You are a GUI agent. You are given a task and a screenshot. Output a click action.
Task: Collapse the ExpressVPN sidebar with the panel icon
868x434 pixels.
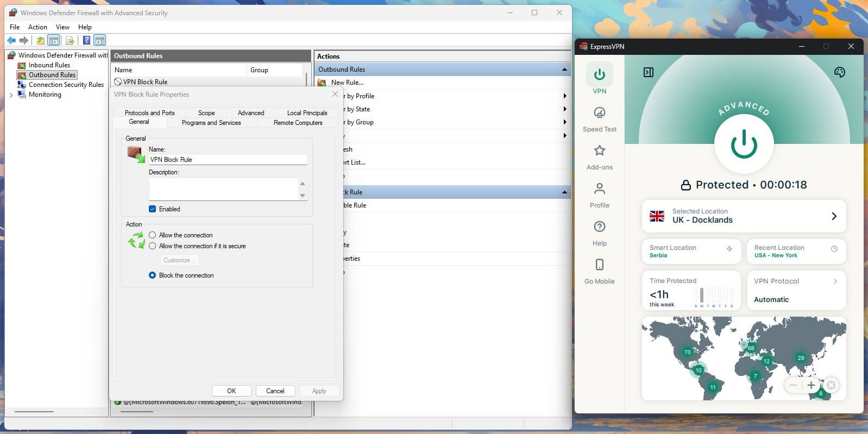pos(649,72)
